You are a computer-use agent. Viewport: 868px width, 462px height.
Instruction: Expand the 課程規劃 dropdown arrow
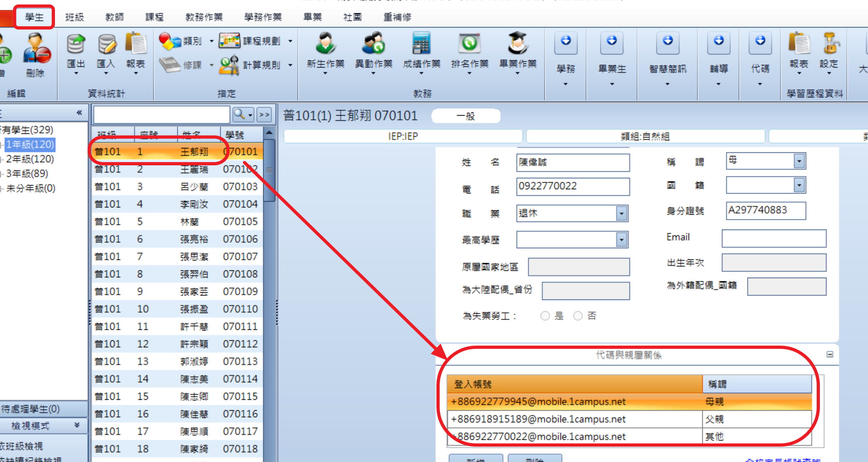[x=290, y=41]
